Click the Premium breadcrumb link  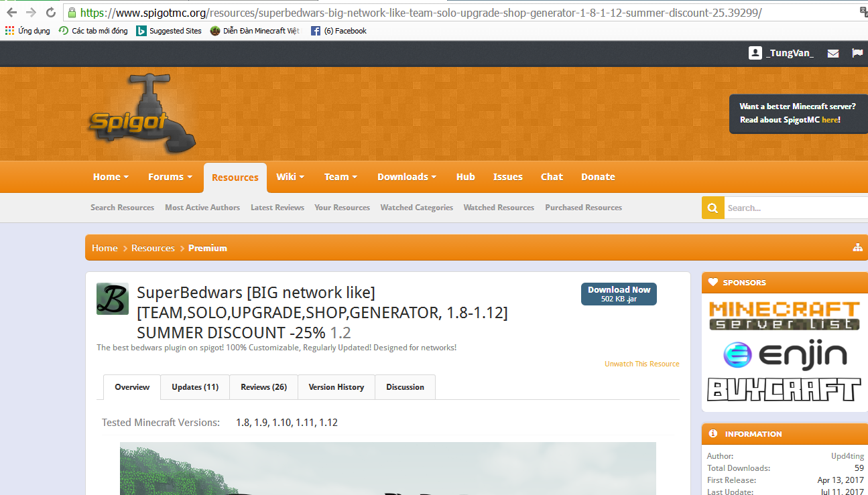click(x=208, y=248)
